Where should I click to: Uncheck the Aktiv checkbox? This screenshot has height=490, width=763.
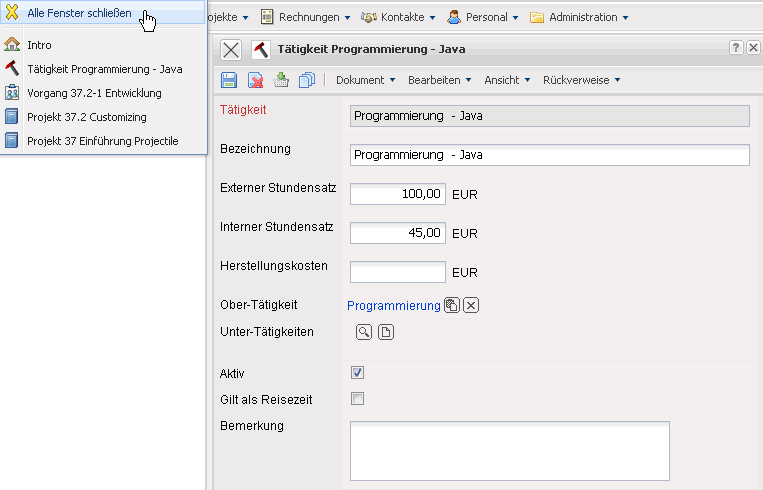click(357, 373)
